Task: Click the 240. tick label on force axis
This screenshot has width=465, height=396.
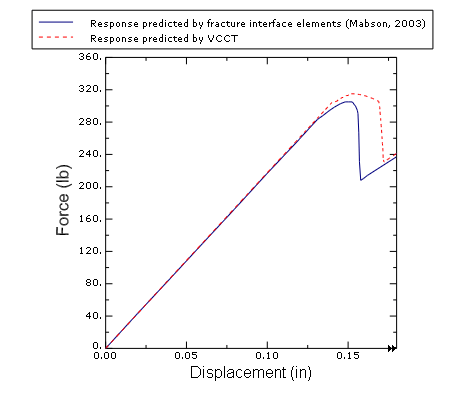Action: (x=90, y=154)
